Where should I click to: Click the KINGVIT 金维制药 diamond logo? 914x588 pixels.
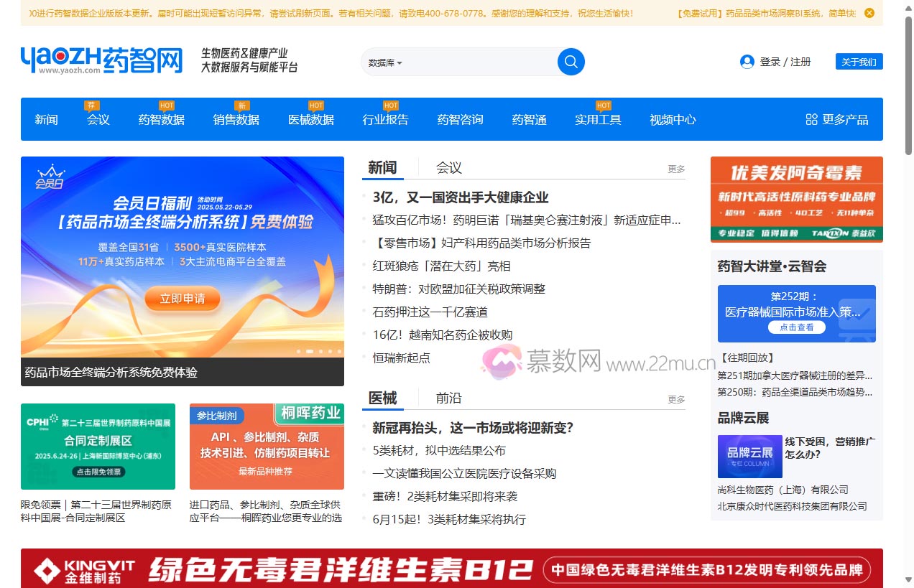[49, 571]
